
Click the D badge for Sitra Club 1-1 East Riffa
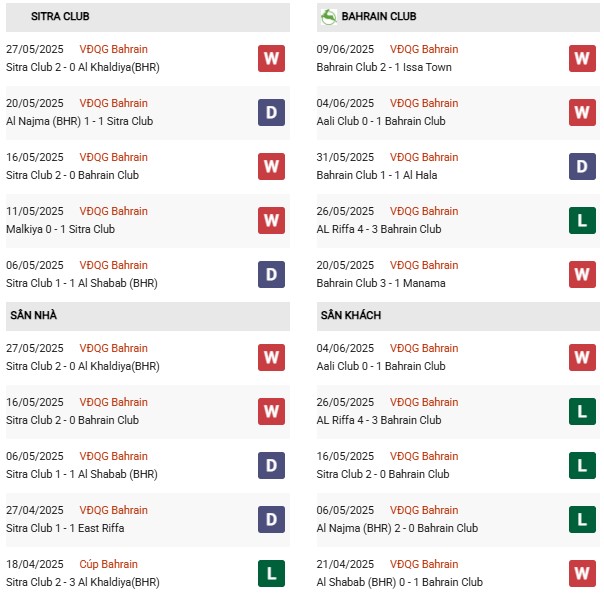pos(271,519)
